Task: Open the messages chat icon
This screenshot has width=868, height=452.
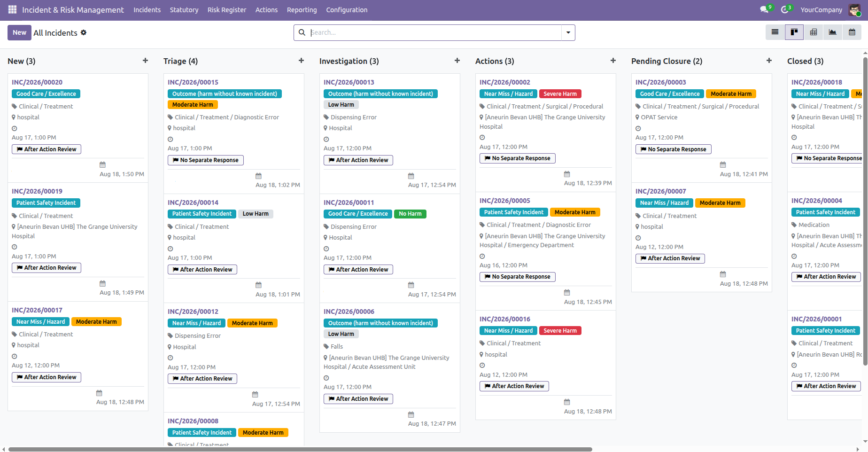Action: pyautogui.click(x=764, y=10)
